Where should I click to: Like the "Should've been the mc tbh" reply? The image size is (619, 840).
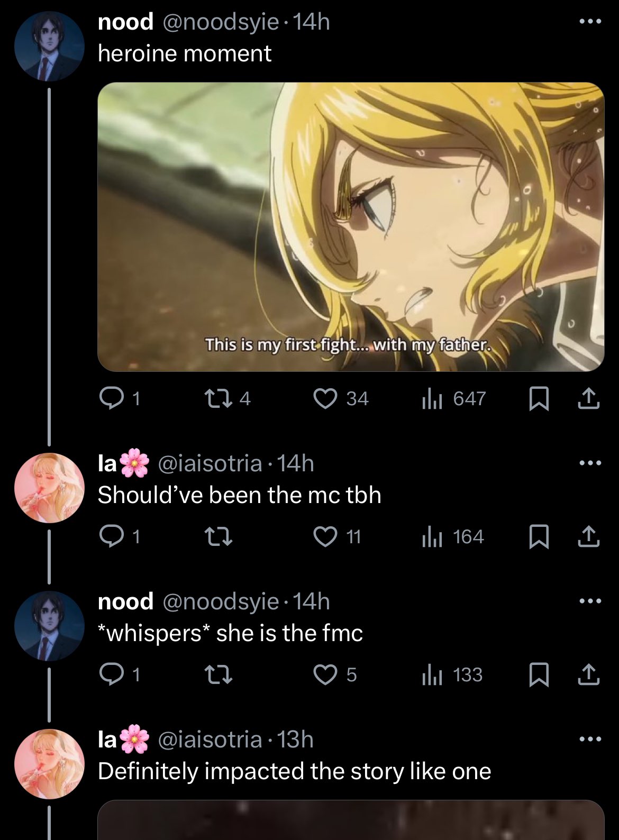338,537
